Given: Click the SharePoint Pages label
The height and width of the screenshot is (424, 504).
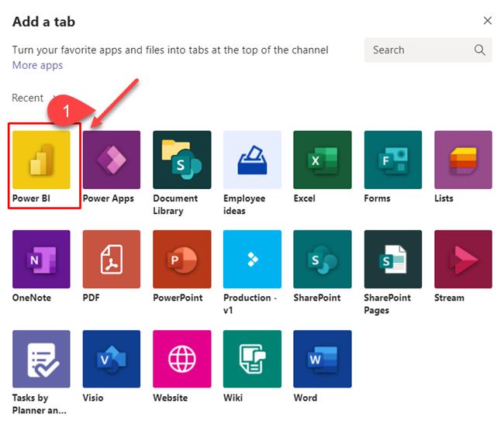Looking at the screenshot, I should [388, 304].
